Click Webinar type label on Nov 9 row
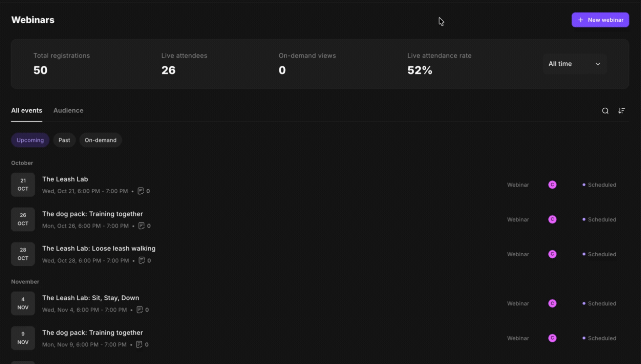The height and width of the screenshot is (364, 641). coord(518,338)
